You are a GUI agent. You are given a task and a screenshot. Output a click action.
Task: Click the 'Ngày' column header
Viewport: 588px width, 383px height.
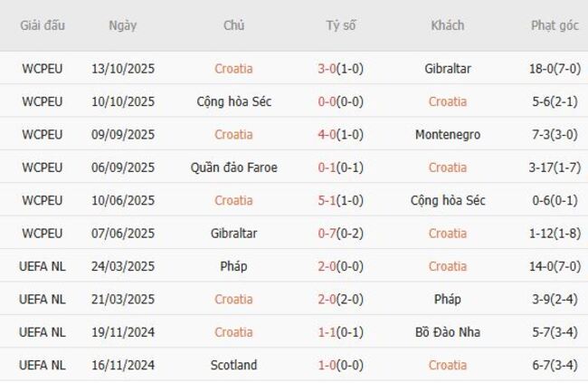click(122, 25)
